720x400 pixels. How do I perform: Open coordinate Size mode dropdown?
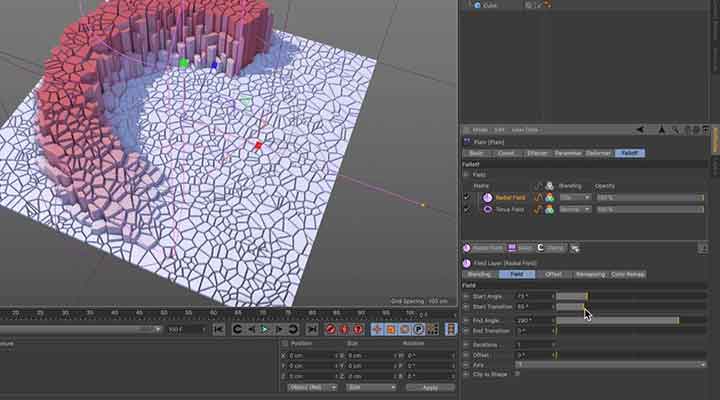pyautogui.click(x=371, y=388)
